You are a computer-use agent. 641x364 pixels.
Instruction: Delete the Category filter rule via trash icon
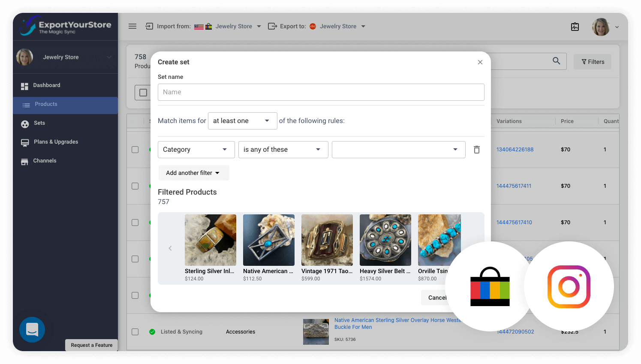[x=476, y=149]
